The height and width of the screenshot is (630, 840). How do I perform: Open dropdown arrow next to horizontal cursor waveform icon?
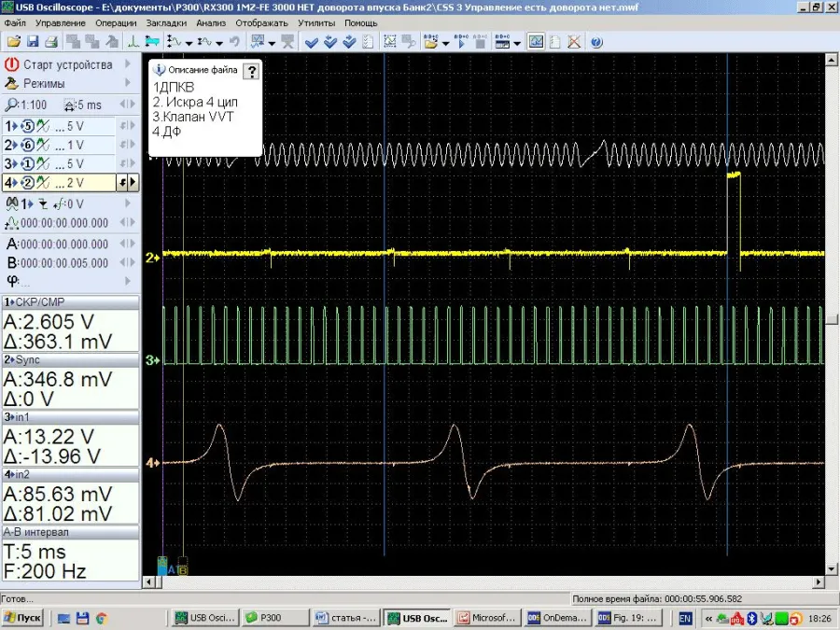pyautogui.click(x=218, y=43)
